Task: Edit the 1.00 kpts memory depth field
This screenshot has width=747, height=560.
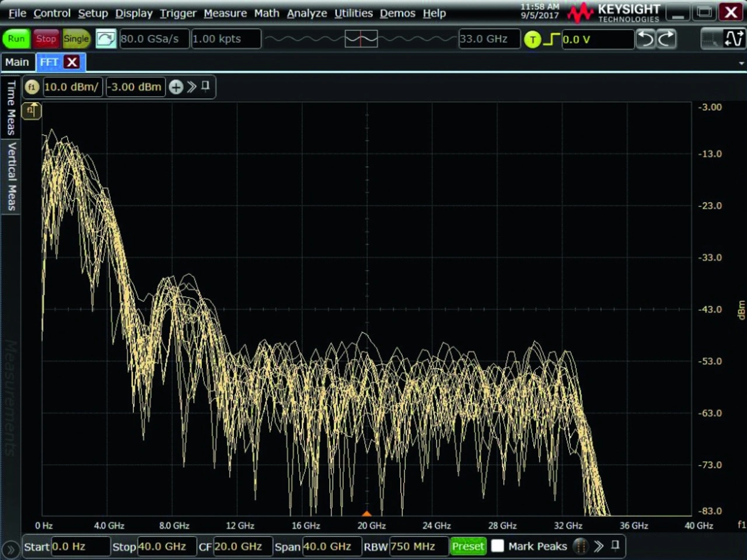Action: 226,38
